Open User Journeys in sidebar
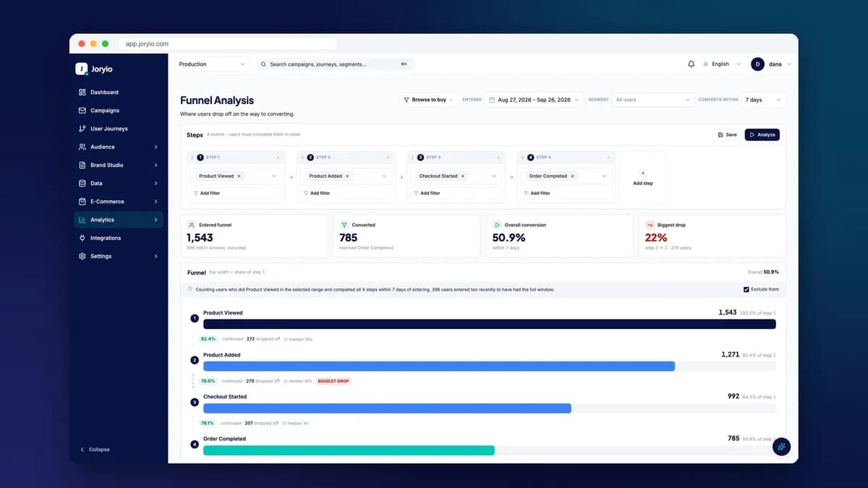 (119, 129)
